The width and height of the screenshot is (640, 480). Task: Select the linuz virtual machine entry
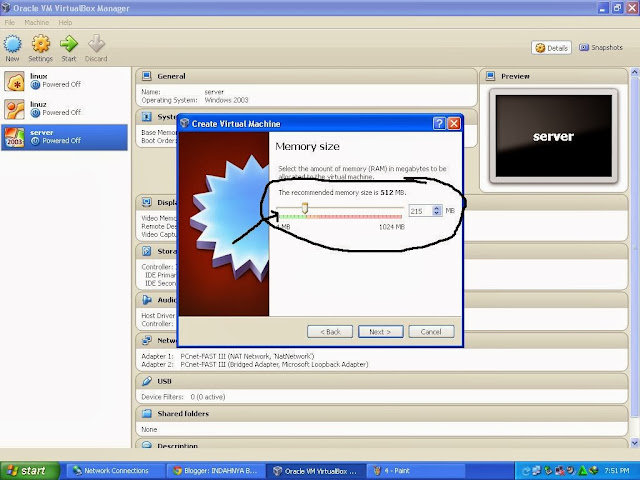point(64,109)
